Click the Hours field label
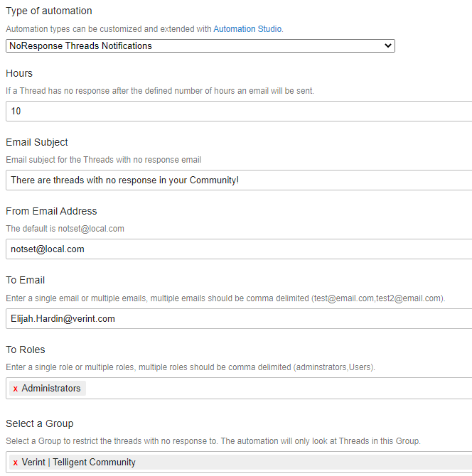Screen dimensions: 472x476 19,73
